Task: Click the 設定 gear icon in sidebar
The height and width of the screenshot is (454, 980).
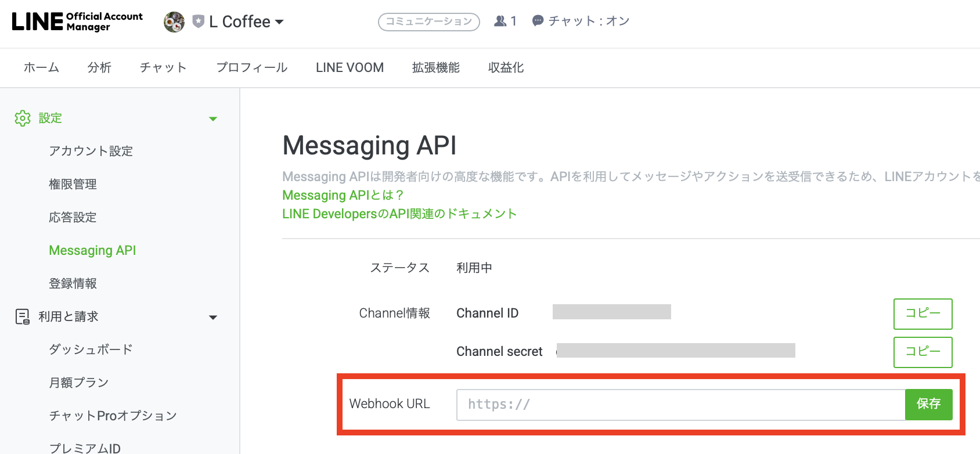Action: tap(23, 118)
